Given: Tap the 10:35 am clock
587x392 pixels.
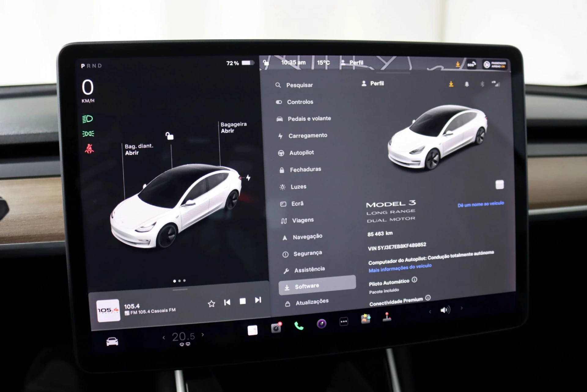Looking at the screenshot, I should 293,63.
